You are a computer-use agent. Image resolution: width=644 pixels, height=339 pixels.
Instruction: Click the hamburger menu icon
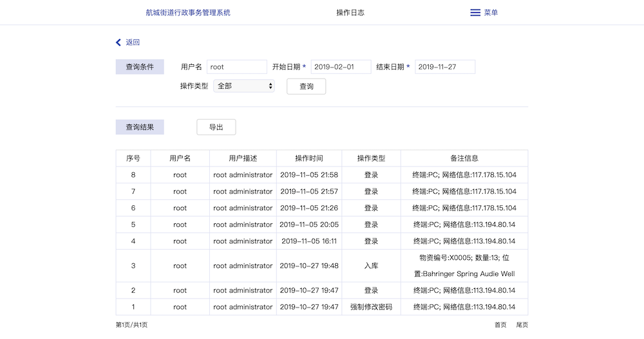(x=475, y=13)
